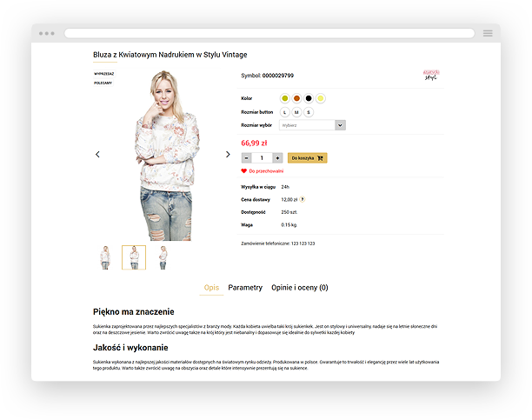
Task: Select size S button
Action: 309,112
